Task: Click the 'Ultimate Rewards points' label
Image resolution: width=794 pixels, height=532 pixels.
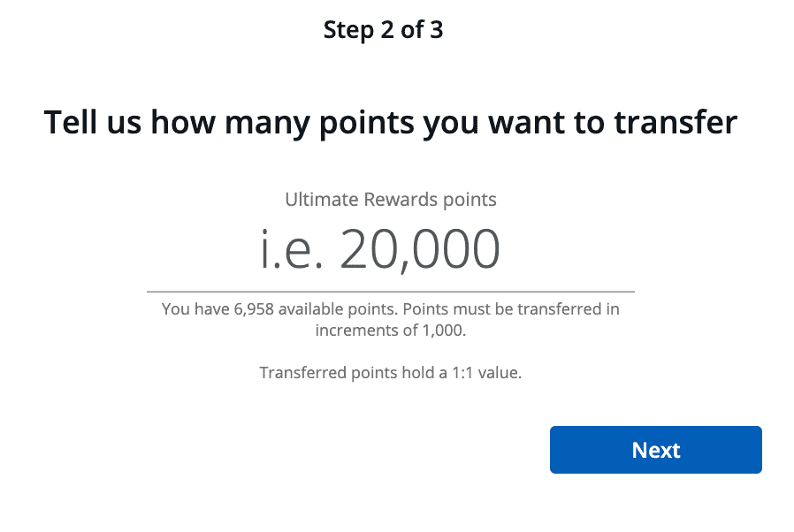Action: click(391, 200)
